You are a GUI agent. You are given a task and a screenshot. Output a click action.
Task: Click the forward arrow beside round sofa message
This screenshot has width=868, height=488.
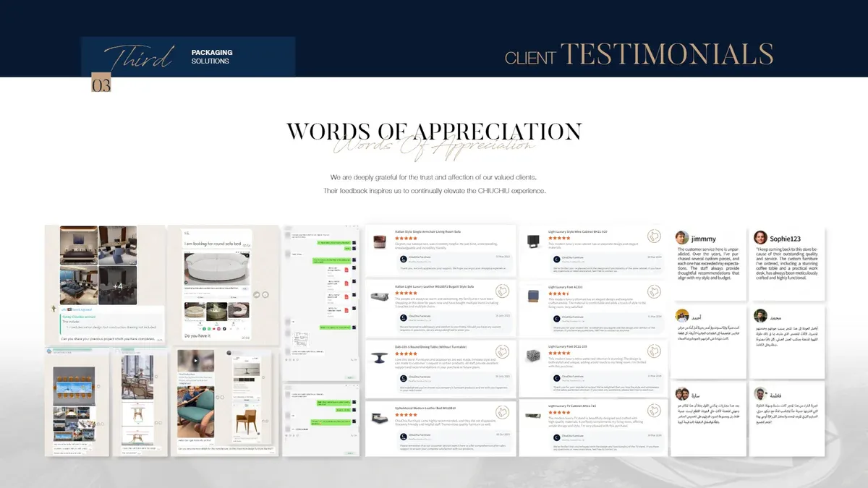(255, 294)
